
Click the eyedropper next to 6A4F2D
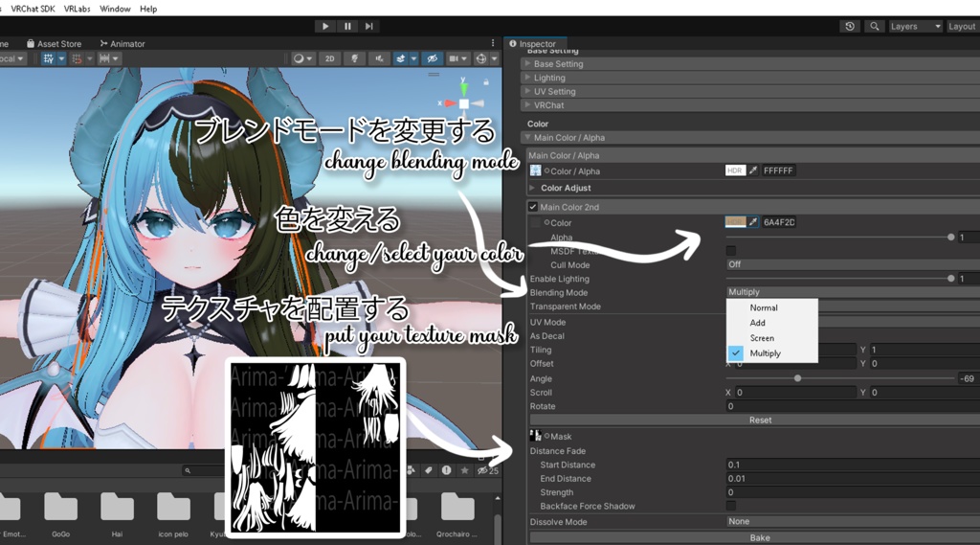[753, 222]
